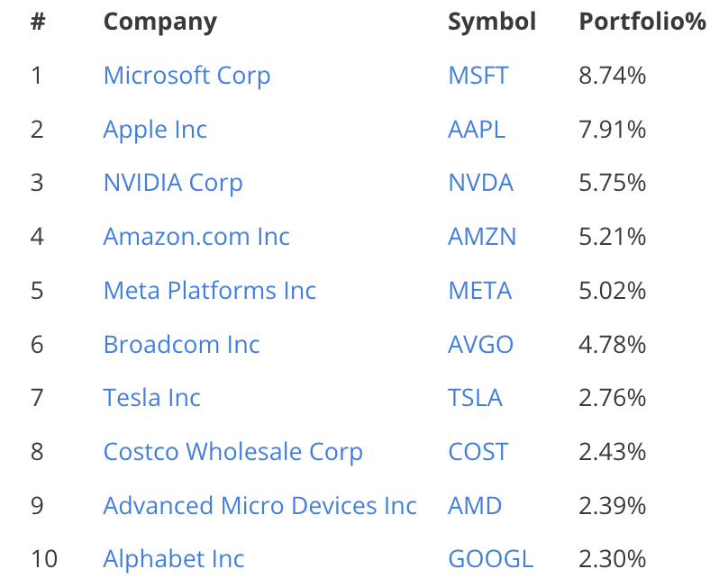The width and height of the screenshot is (728, 587).
Task: Select the AMZN ticker link
Action: click(482, 237)
